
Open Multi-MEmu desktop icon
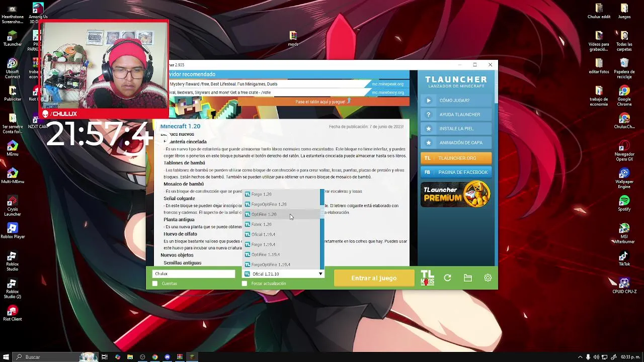pyautogui.click(x=12, y=175)
